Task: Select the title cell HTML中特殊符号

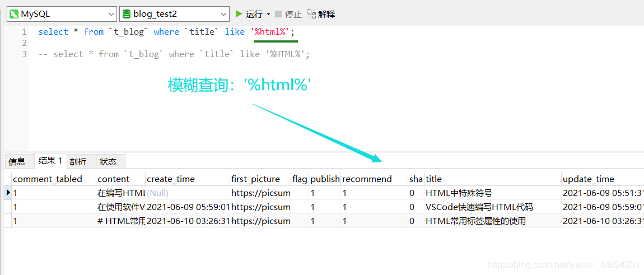Action: 492,193
